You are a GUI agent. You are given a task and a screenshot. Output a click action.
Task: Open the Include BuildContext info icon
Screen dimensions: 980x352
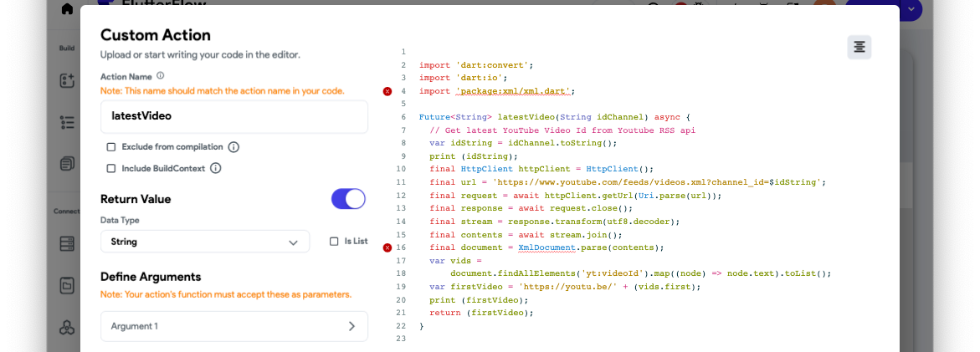tap(216, 169)
